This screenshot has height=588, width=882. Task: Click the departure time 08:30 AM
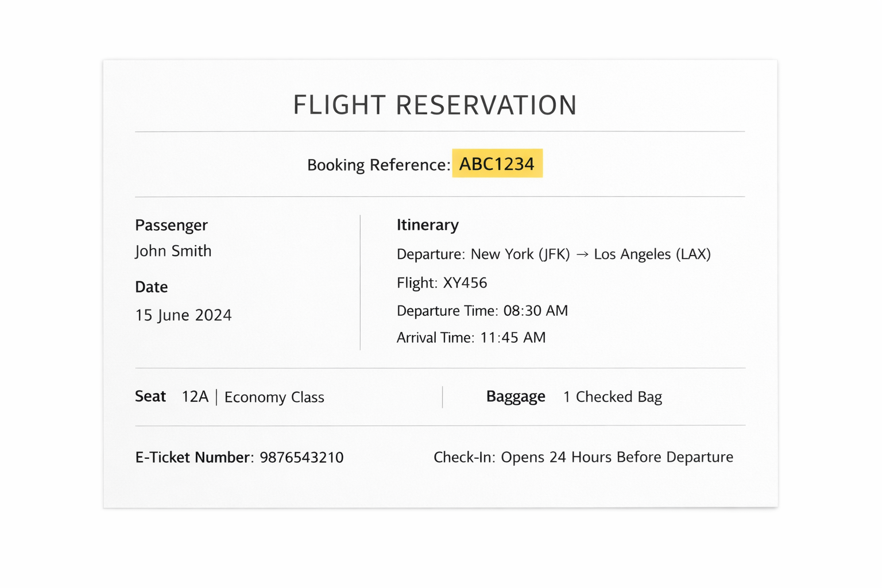point(535,311)
